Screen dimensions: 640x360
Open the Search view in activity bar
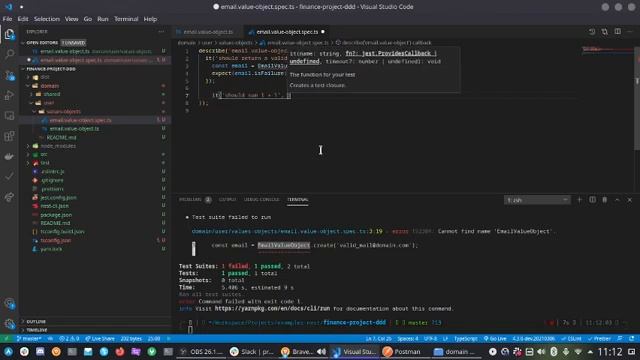9,54
